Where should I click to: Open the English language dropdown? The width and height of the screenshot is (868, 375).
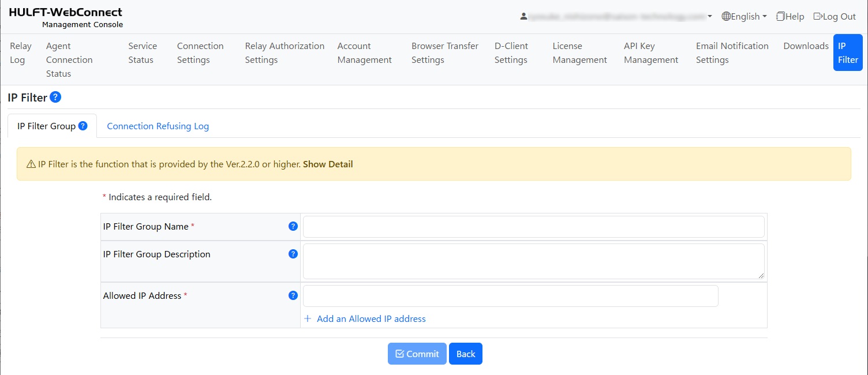coord(744,17)
